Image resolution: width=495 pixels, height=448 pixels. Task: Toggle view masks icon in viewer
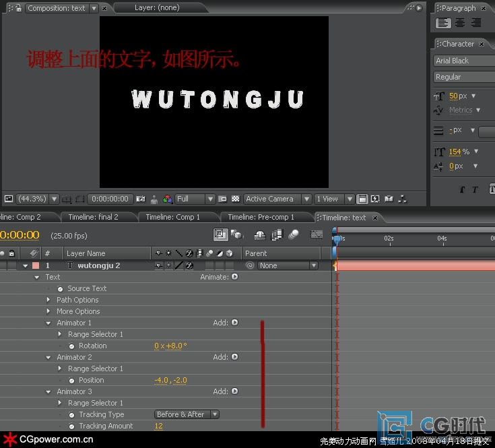point(80,199)
